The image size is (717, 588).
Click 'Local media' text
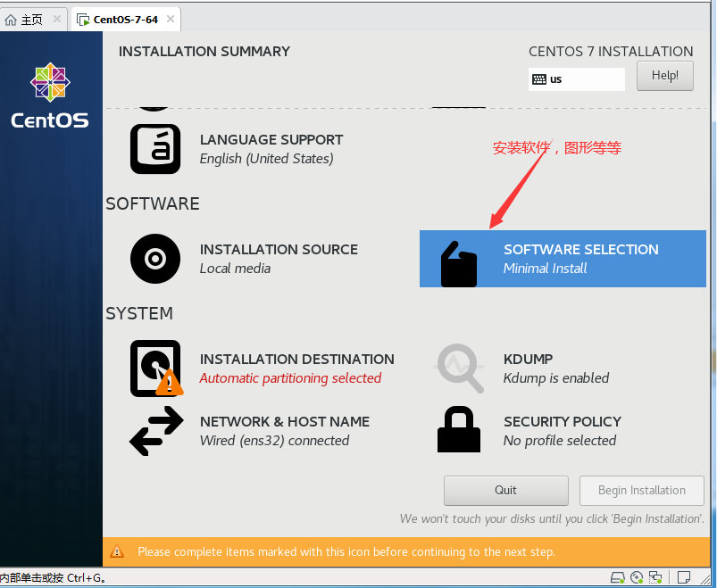coord(235,269)
